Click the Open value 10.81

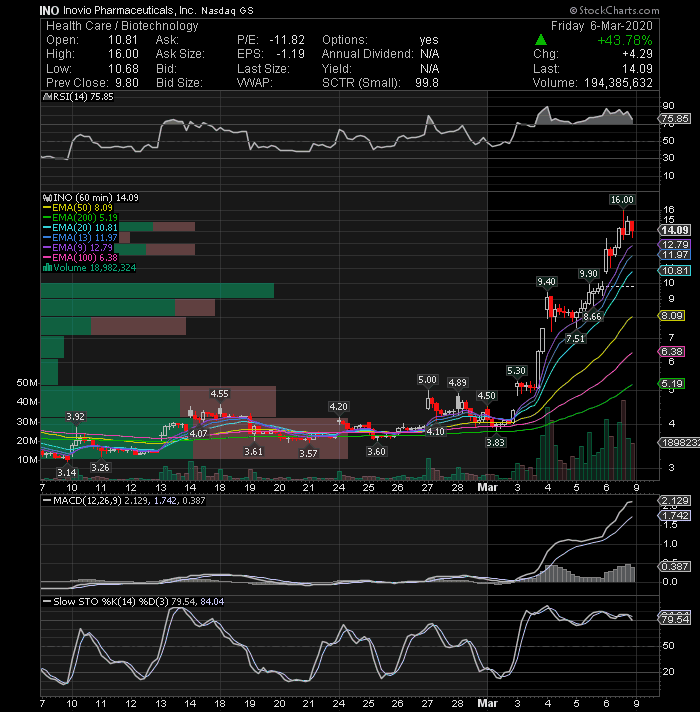(x=123, y=40)
